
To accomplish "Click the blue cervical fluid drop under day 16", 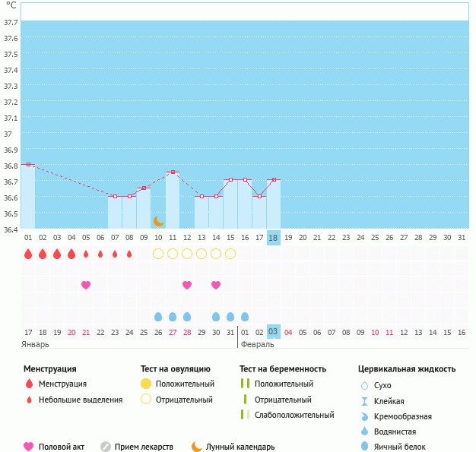I will [245, 317].
